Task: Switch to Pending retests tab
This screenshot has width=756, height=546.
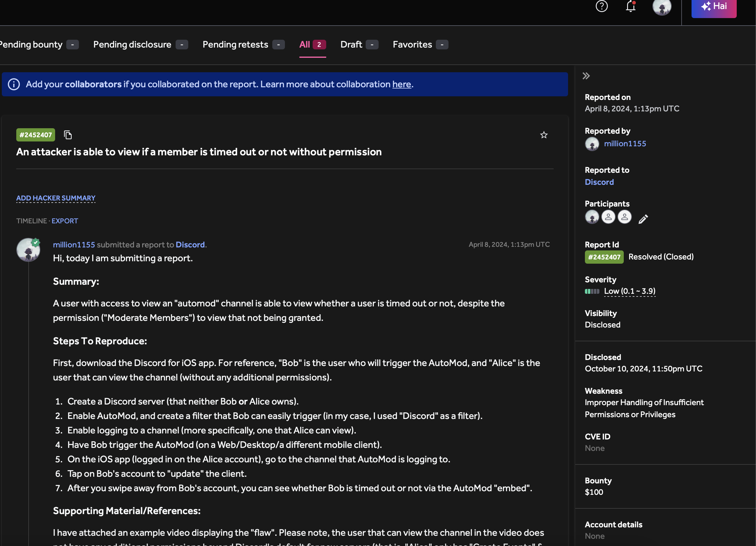Action: [x=243, y=44]
